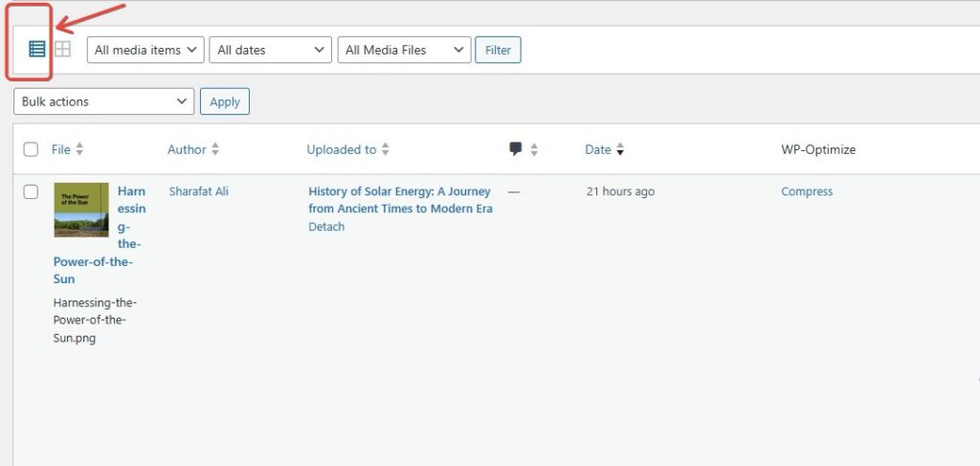Sort by Date column header

pos(597,149)
